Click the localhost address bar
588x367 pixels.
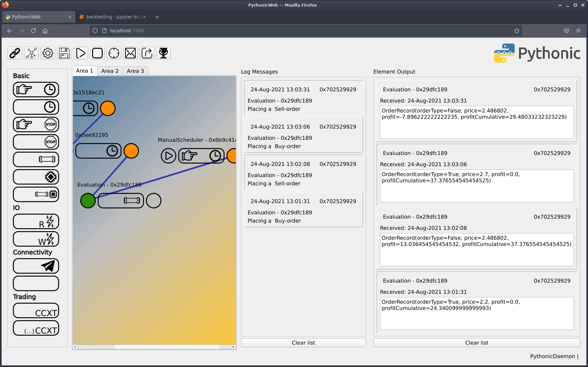[x=297, y=31]
